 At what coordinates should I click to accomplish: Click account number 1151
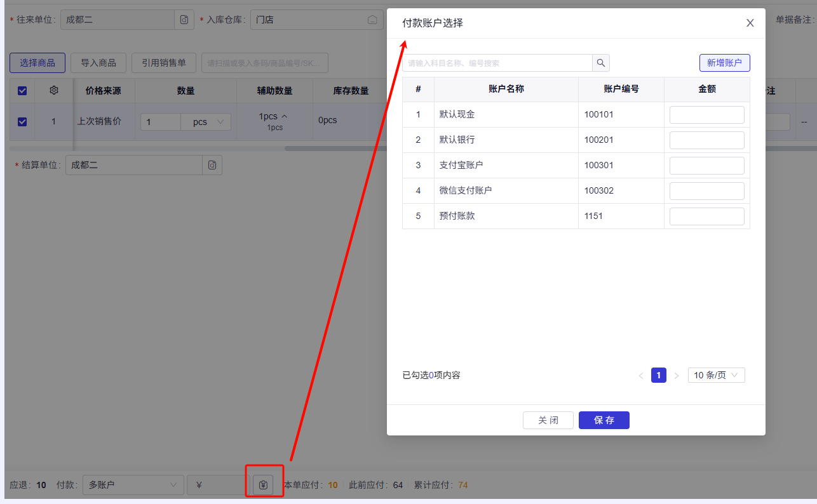(x=594, y=216)
